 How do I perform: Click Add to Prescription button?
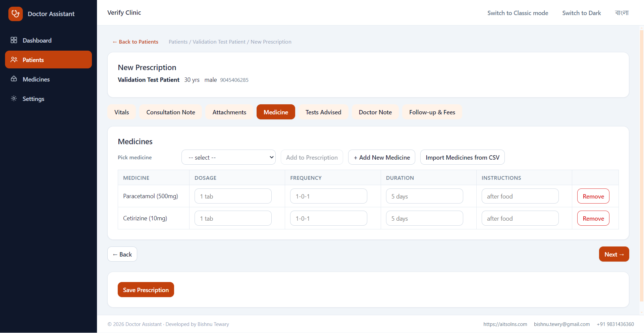tap(312, 157)
